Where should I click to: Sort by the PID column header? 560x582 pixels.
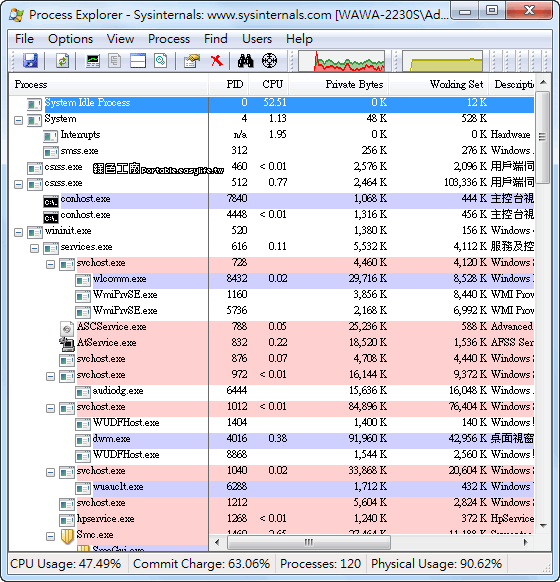[229, 85]
